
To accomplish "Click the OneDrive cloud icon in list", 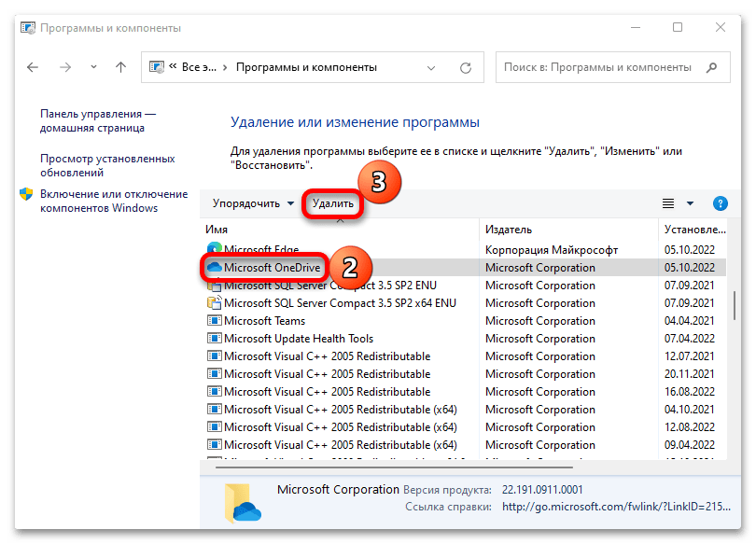I will (214, 267).
